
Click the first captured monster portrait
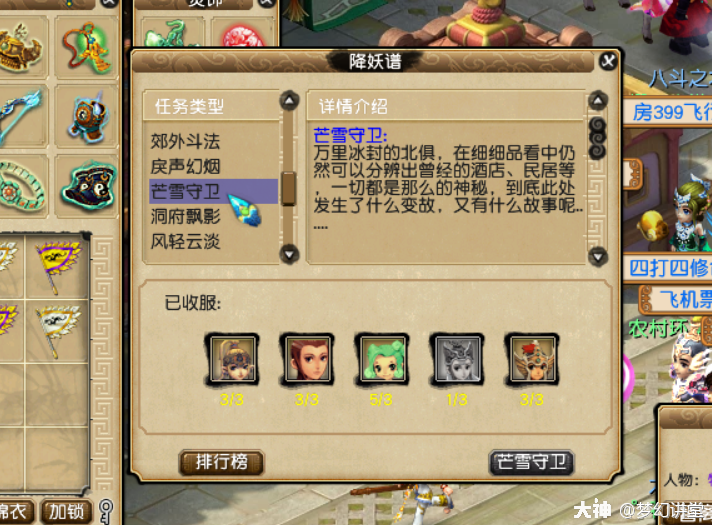click(232, 359)
